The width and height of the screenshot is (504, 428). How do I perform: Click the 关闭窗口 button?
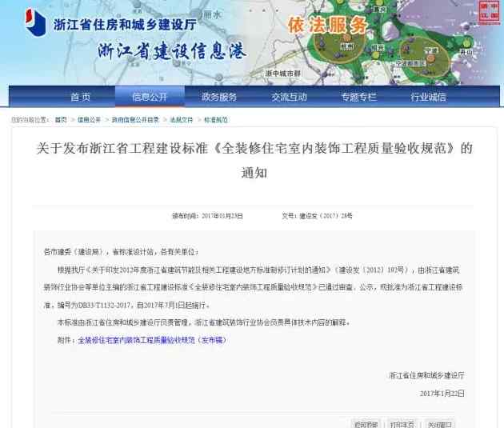[x=439, y=425]
